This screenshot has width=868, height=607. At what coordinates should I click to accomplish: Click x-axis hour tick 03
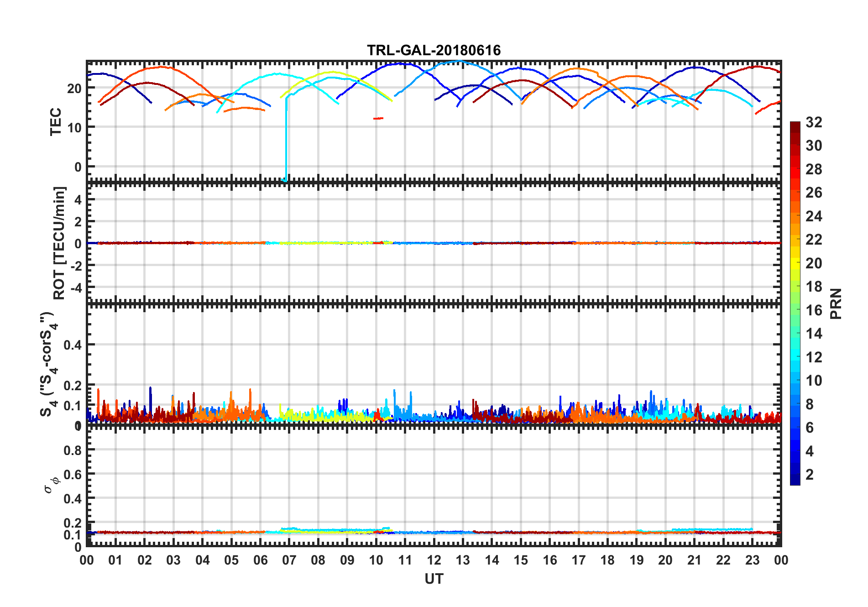(x=173, y=560)
